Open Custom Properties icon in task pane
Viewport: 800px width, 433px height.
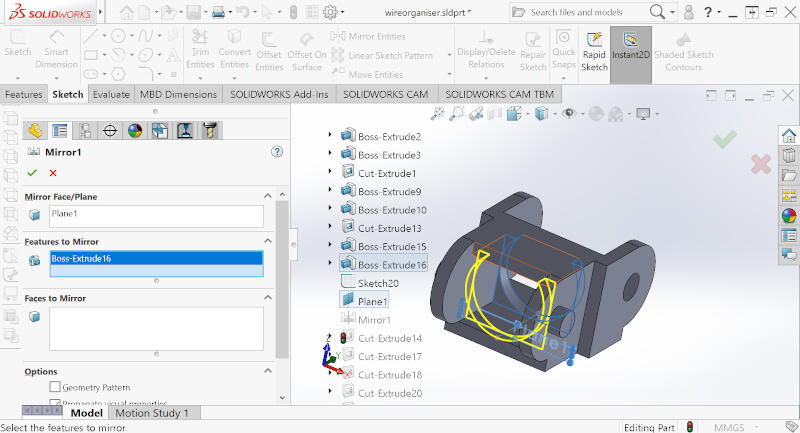789,235
